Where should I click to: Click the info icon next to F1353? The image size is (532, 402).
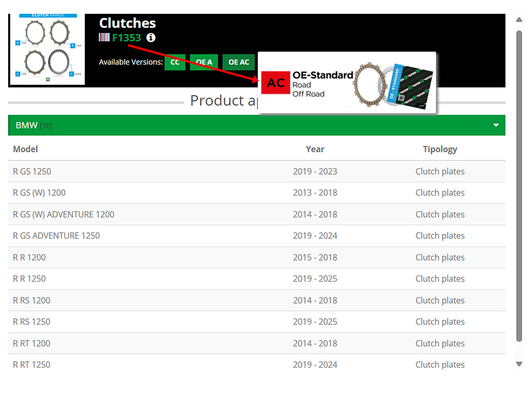[x=151, y=38]
